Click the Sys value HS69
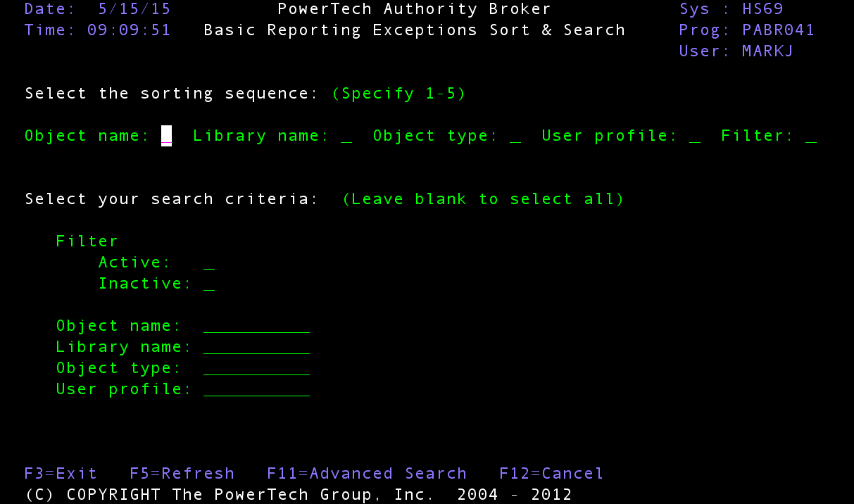Viewport: 854px width, 504px height. click(x=762, y=9)
